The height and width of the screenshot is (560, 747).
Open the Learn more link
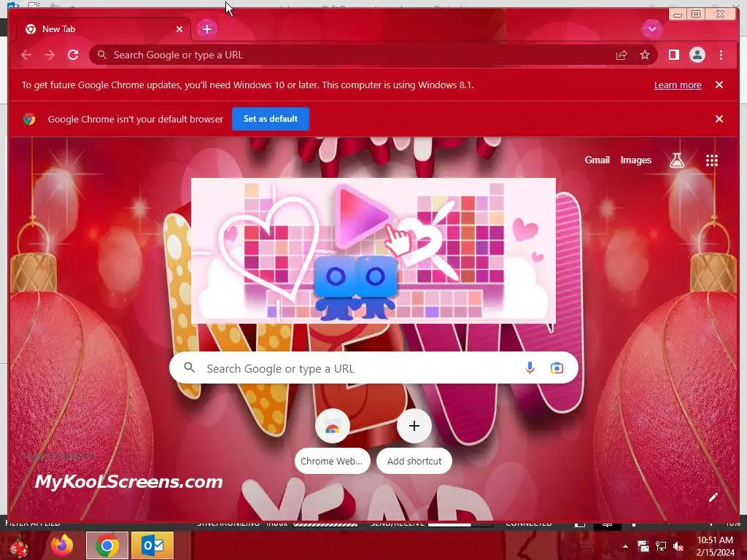(x=678, y=85)
